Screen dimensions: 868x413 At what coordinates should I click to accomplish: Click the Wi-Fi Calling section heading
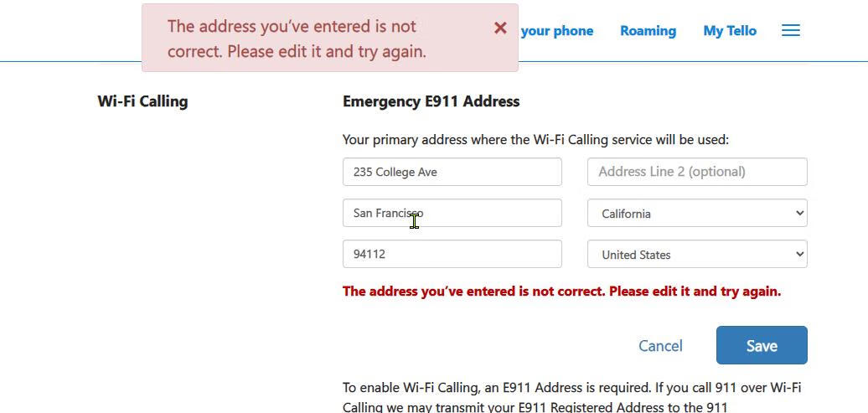pyautogui.click(x=142, y=101)
